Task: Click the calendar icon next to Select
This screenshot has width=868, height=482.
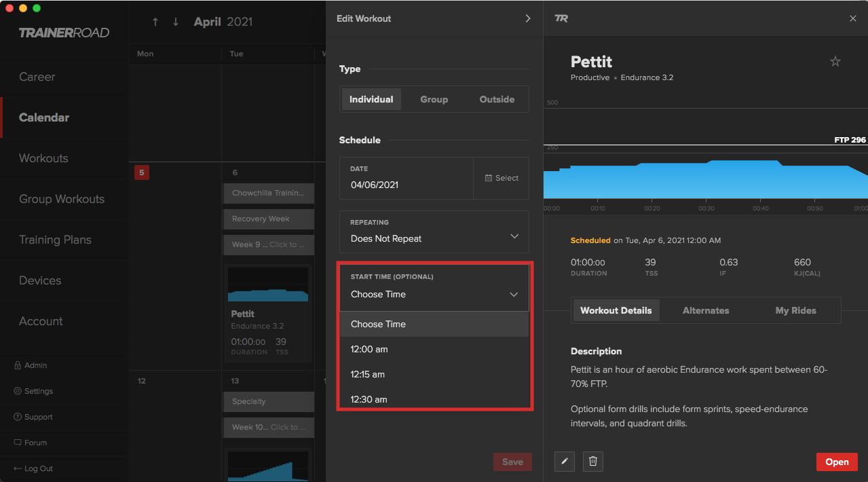Action: [489, 178]
